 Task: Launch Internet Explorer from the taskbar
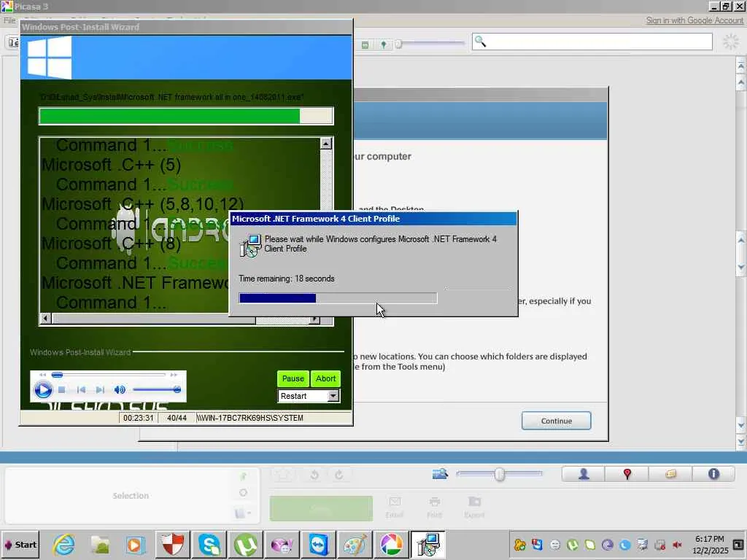tap(64, 545)
